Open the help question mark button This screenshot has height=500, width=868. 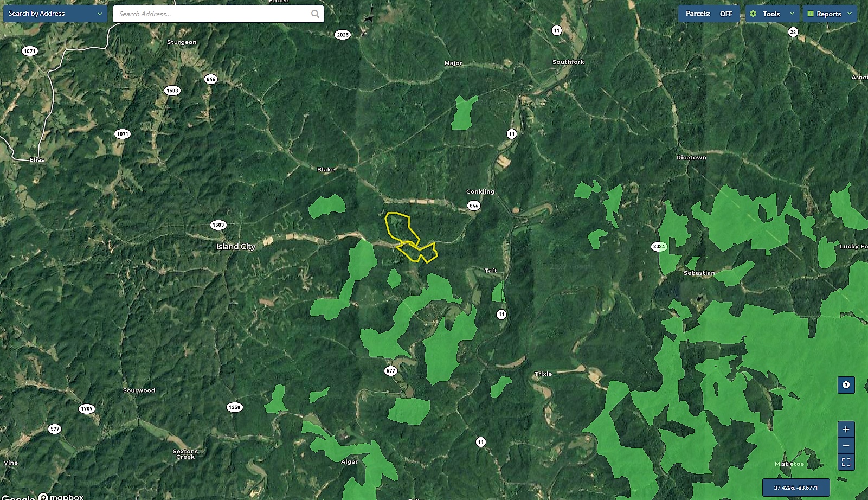tap(846, 385)
